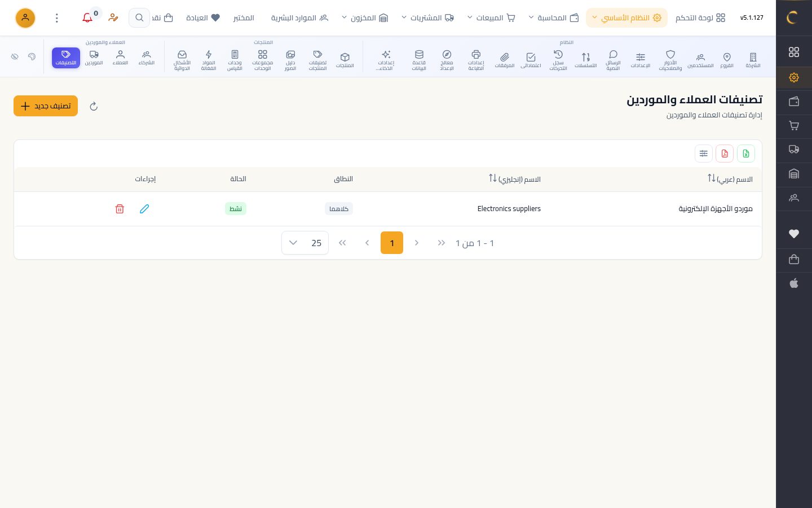This screenshot has width=812, height=508.
Task: Open Roles and Permissions (الأدوار والصلاحيات)
Action: pyautogui.click(x=670, y=60)
